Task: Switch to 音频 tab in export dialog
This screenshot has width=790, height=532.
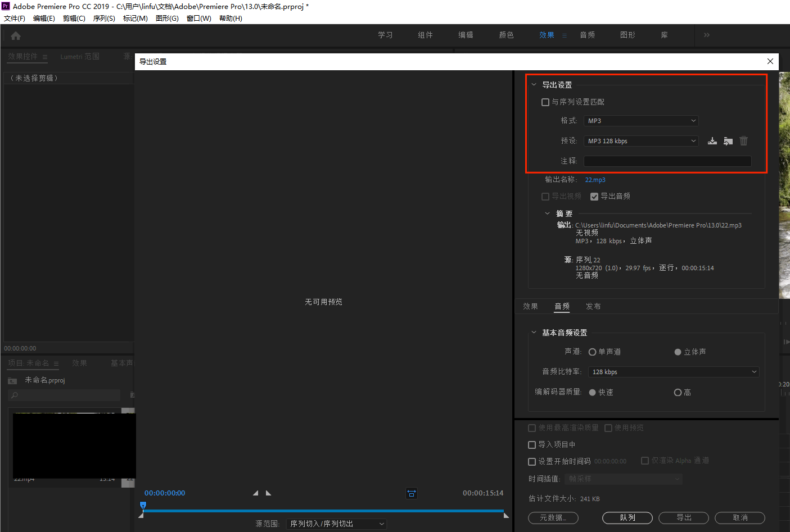Action: 562,307
